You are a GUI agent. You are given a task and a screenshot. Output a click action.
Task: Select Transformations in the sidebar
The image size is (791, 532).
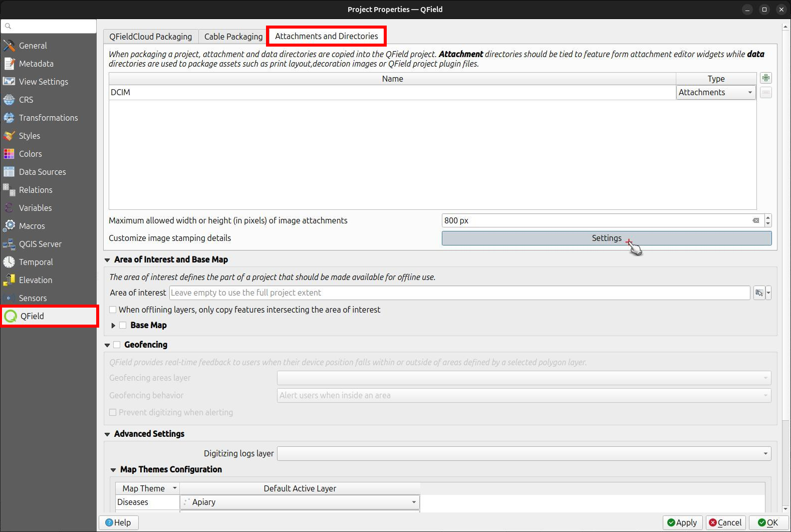48,118
